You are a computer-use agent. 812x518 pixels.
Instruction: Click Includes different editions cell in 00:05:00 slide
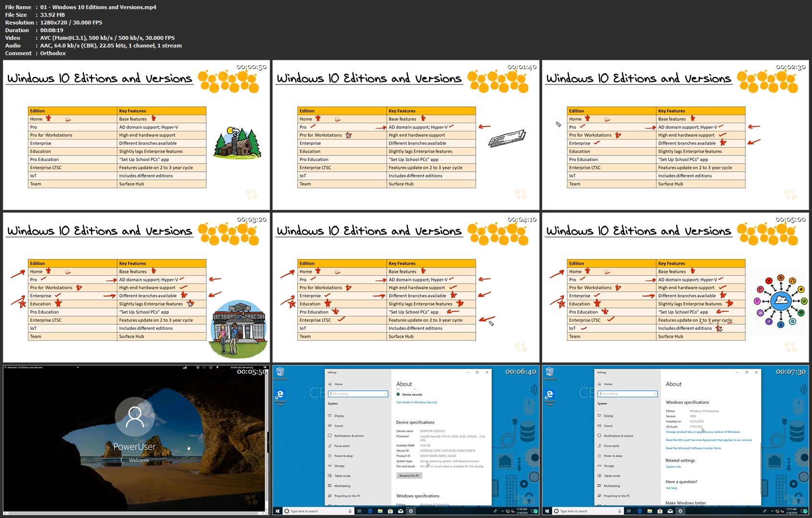(x=701, y=329)
